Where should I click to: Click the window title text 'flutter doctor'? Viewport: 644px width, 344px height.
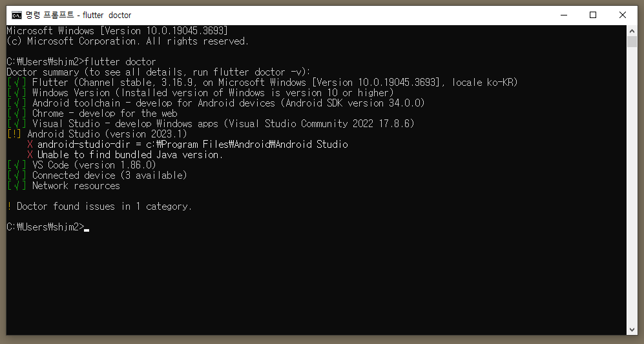pyautogui.click(x=107, y=15)
